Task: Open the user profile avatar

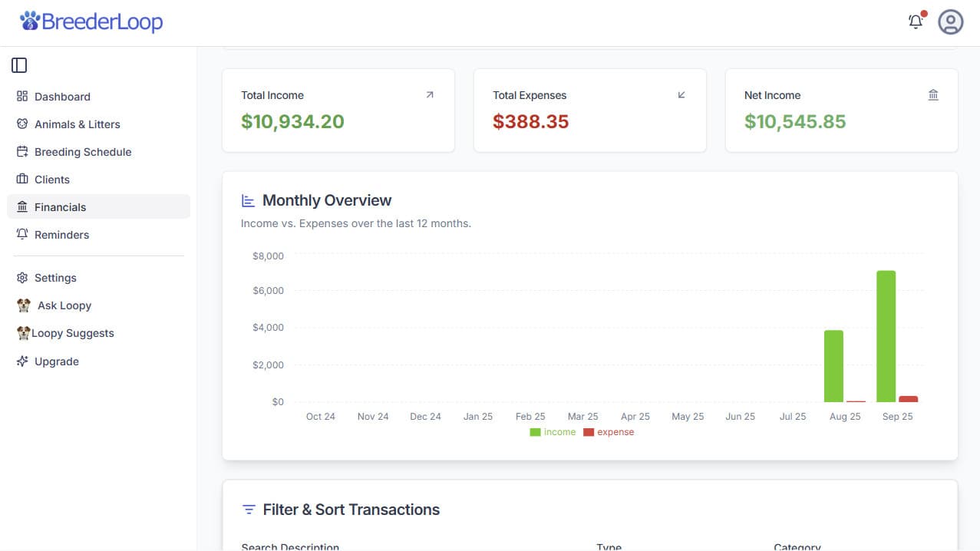Action: 950,21
